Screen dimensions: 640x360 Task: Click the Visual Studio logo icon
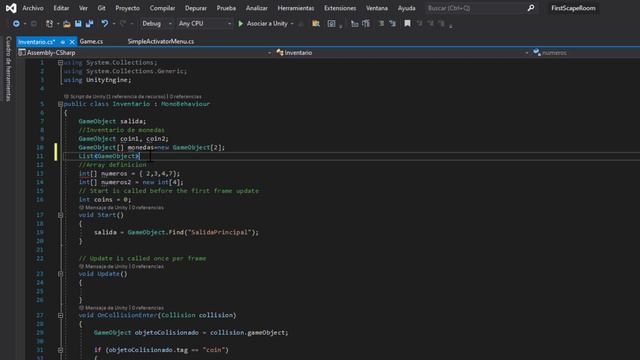[11, 8]
